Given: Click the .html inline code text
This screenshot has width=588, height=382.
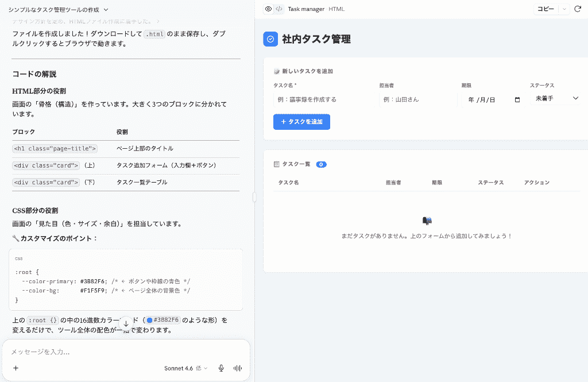Looking at the screenshot, I should pyautogui.click(x=154, y=34).
